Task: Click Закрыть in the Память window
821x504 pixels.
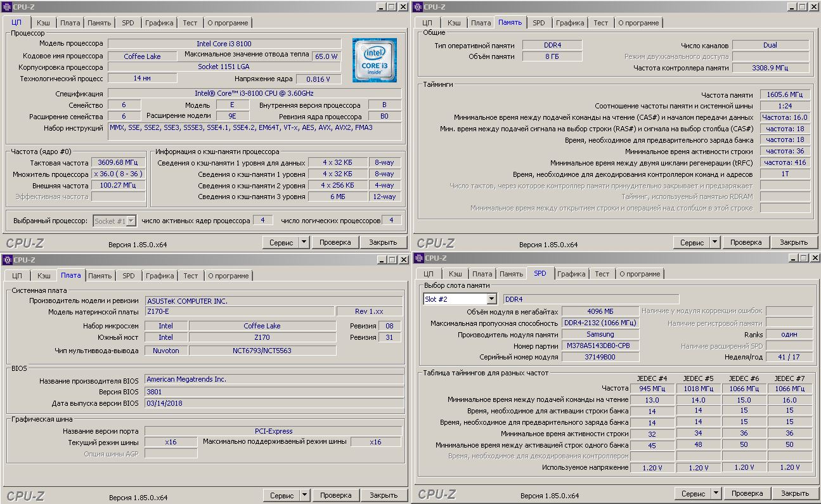Action: [794, 242]
